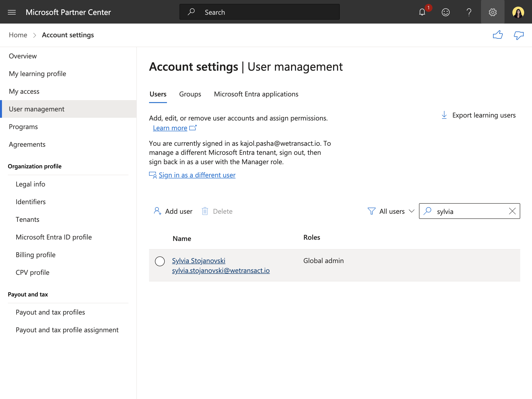This screenshot has height=399, width=532.
Task: Switch to the Microsoft Entra applications tab
Action: click(x=256, y=94)
